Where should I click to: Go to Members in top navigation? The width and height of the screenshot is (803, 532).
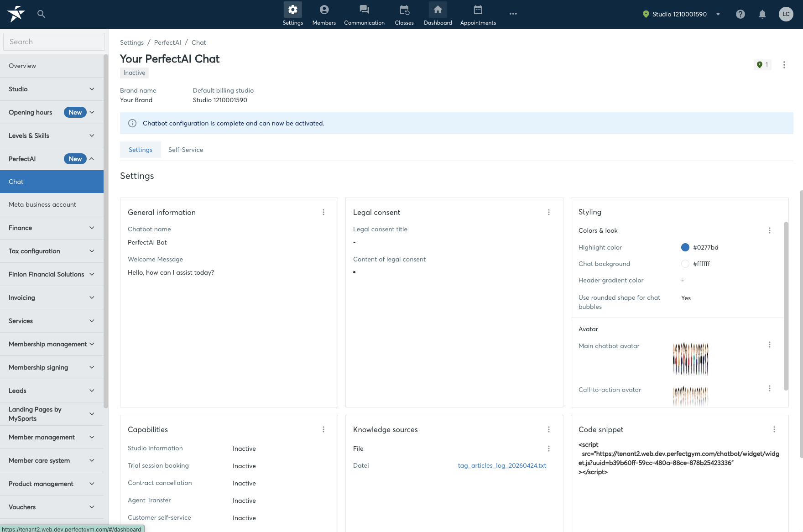coord(324,14)
